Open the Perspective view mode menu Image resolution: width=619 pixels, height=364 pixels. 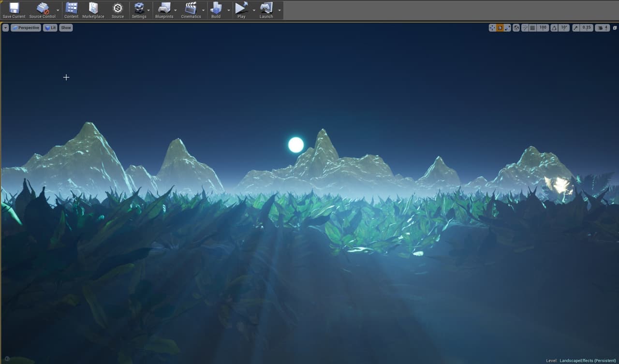pyautogui.click(x=26, y=28)
